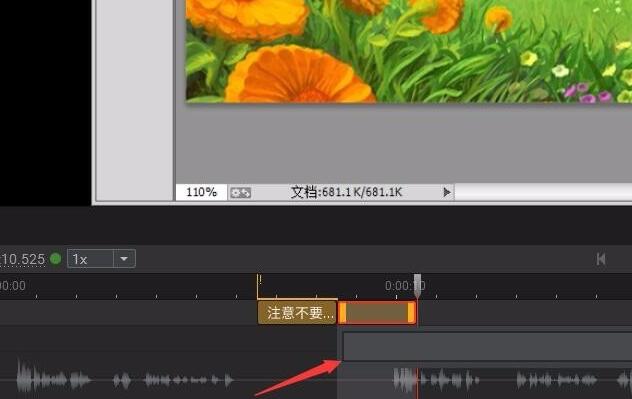The width and height of the screenshot is (632, 399).
Task: Click the horizontal scrollbar beside document info
Action: tap(543, 192)
